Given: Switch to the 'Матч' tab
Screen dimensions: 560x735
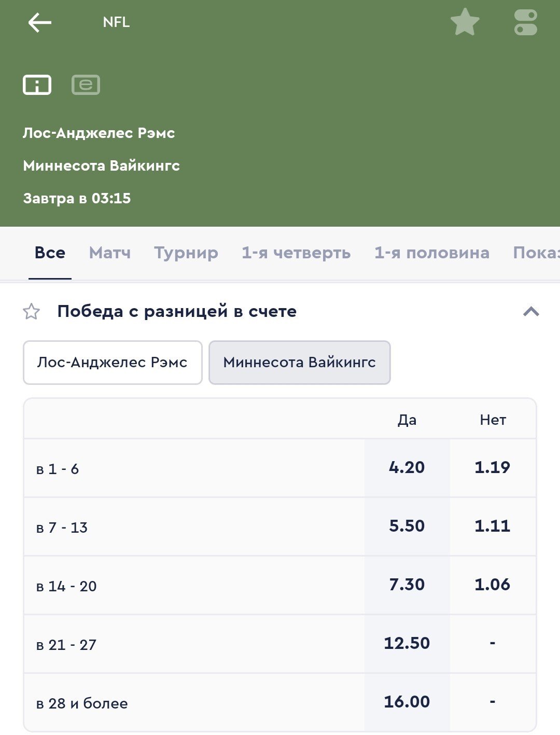Looking at the screenshot, I should (x=110, y=253).
